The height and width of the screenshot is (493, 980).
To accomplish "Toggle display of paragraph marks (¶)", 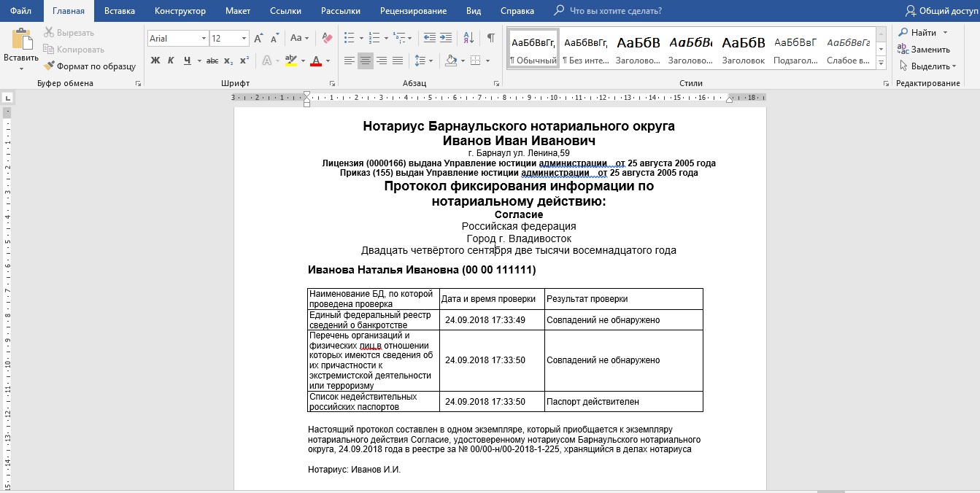I will [490, 38].
